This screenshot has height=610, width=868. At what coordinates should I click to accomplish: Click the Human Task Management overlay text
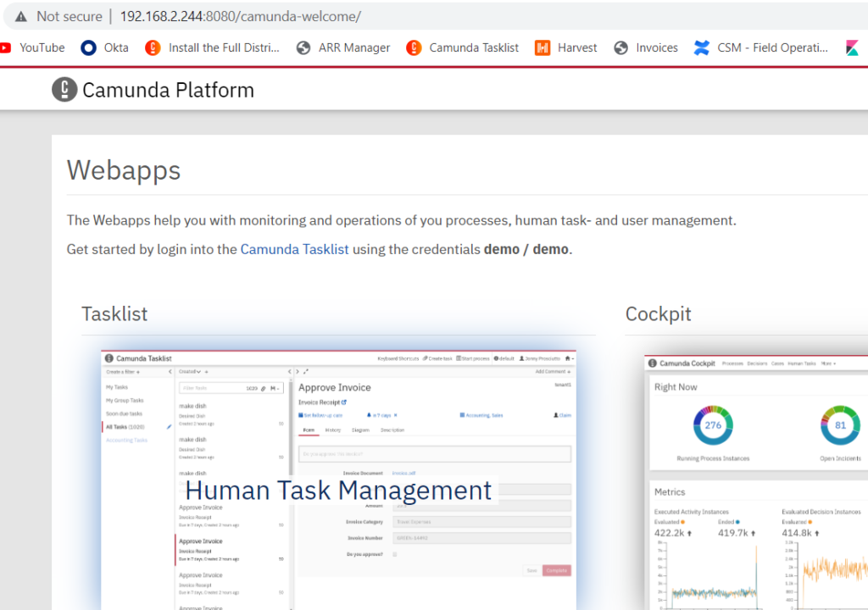(x=339, y=491)
